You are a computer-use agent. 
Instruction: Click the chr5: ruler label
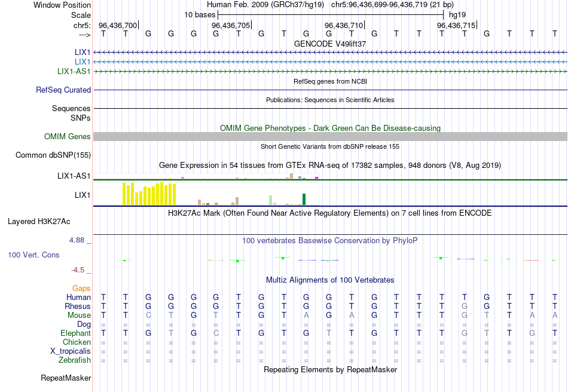click(x=83, y=25)
